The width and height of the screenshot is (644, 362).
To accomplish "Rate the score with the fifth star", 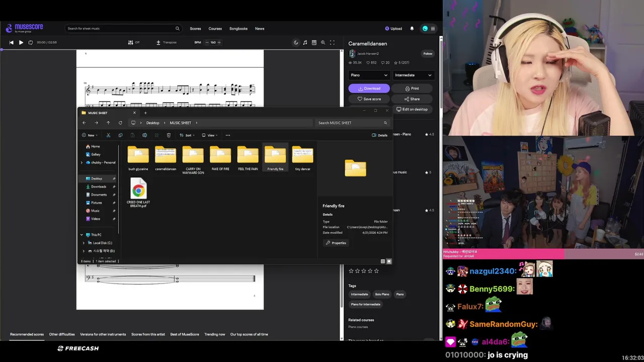I will click(376, 270).
